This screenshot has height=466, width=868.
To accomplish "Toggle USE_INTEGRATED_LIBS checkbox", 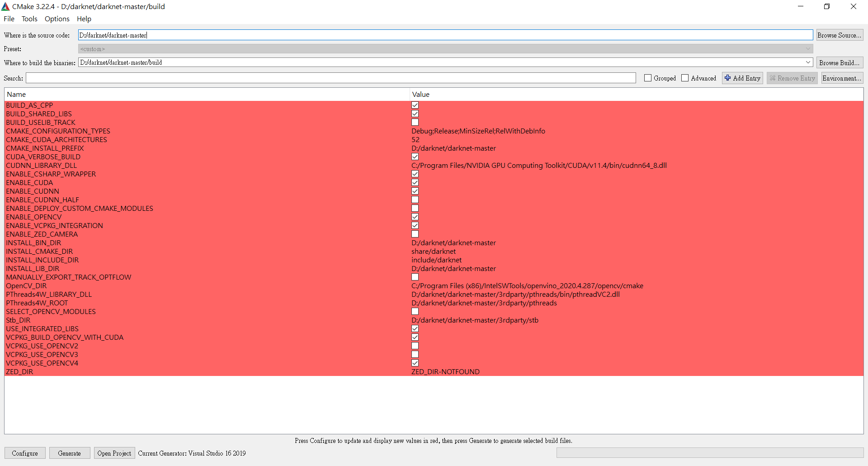I will 415,328.
